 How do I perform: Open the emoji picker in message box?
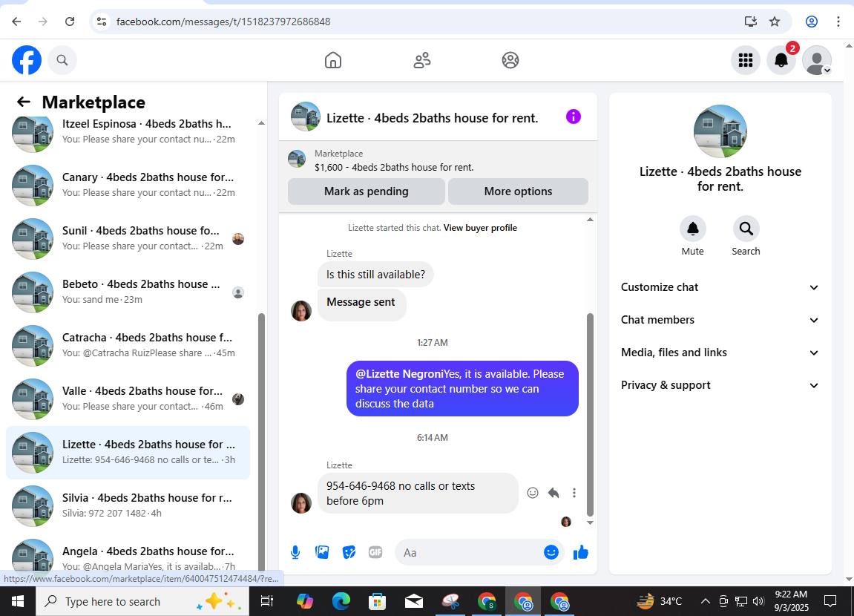(x=551, y=552)
